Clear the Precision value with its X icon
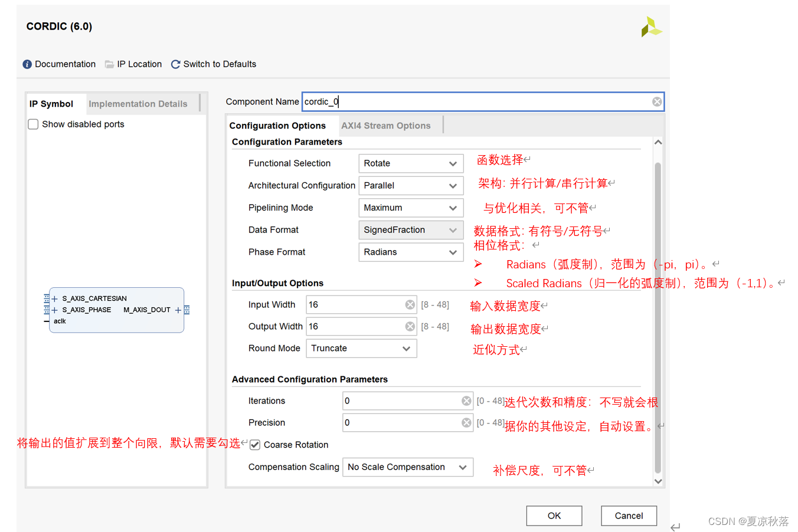The image size is (798, 532). pyautogui.click(x=466, y=423)
